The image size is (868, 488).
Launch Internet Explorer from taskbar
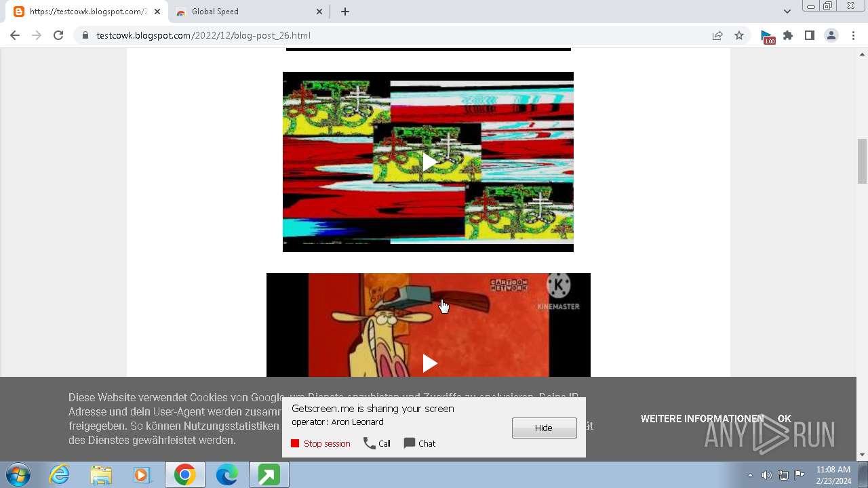pyautogui.click(x=59, y=475)
